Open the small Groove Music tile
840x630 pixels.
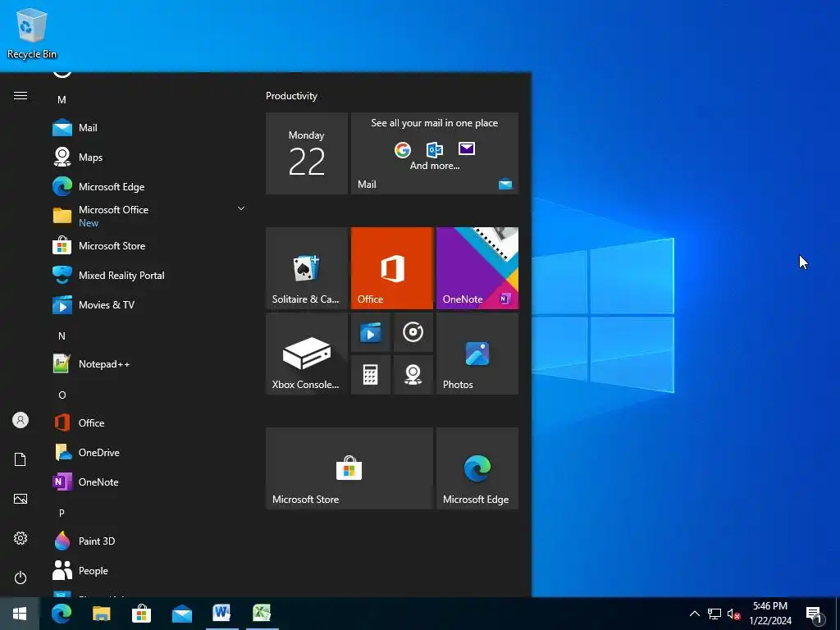tap(413, 333)
